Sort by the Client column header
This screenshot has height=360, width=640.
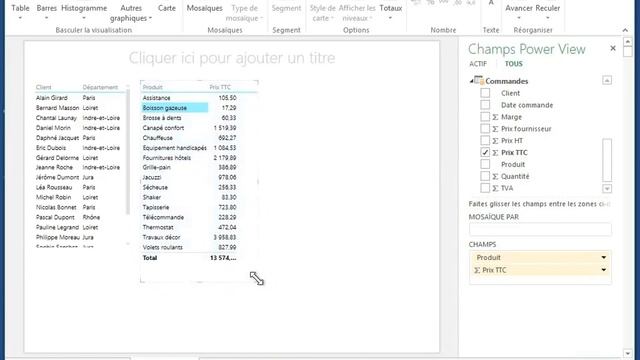[44, 87]
